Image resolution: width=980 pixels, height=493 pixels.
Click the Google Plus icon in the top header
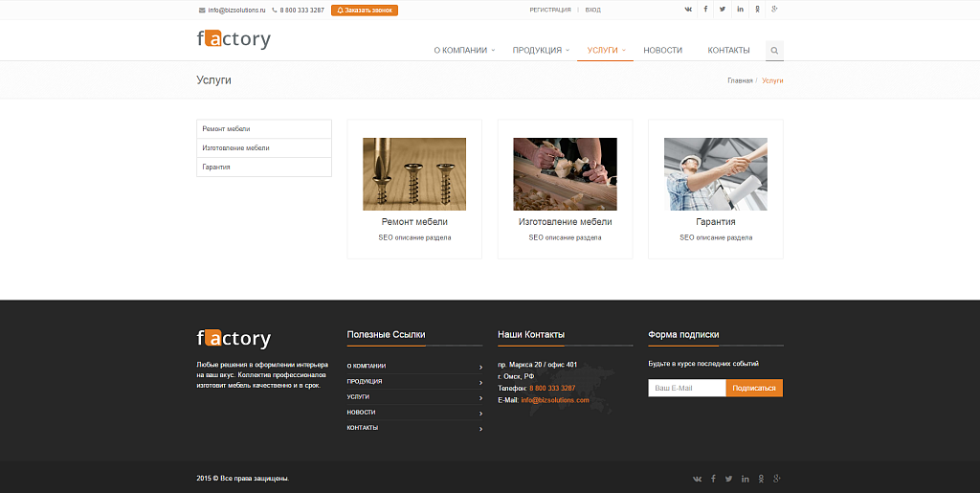click(x=774, y=10)
